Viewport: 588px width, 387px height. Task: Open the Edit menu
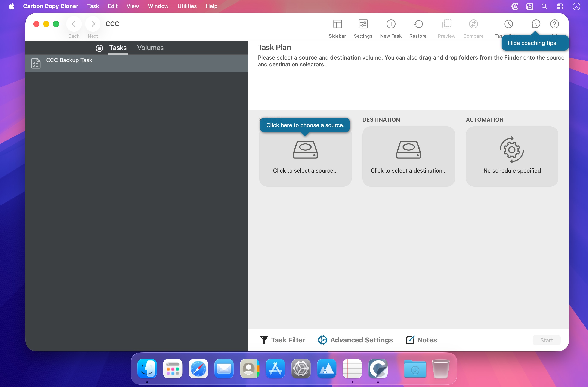[113, 6]
